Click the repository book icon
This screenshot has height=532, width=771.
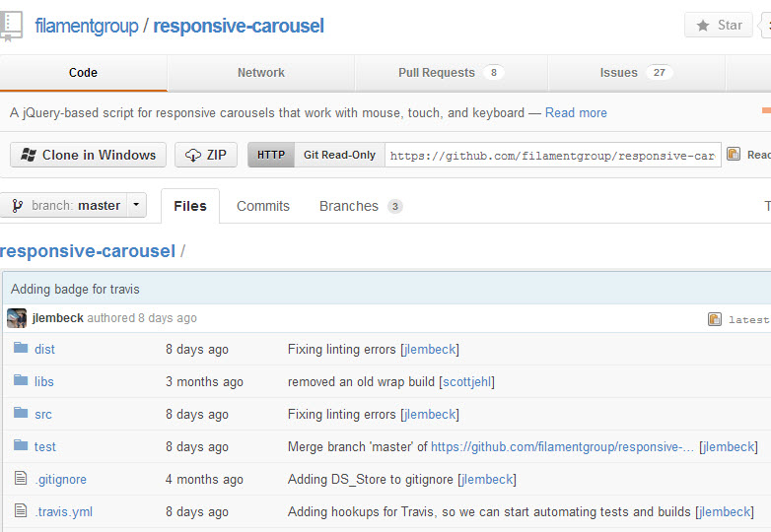11,26
